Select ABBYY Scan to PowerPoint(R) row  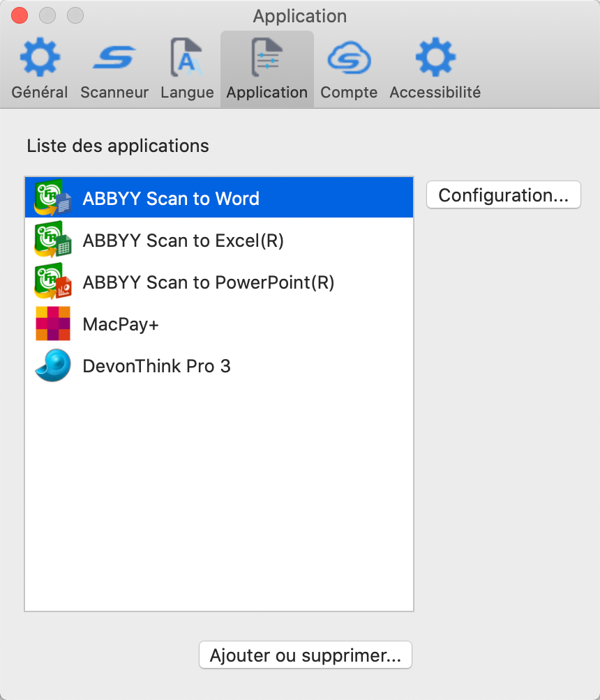point(219,282)
